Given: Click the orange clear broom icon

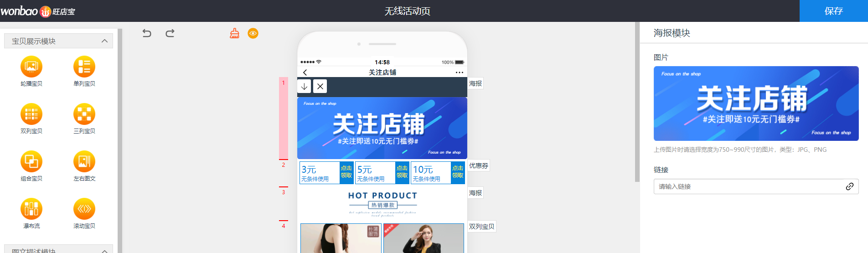Looking at the screenshot, I should pyautogui.click(x=234, y=33).
